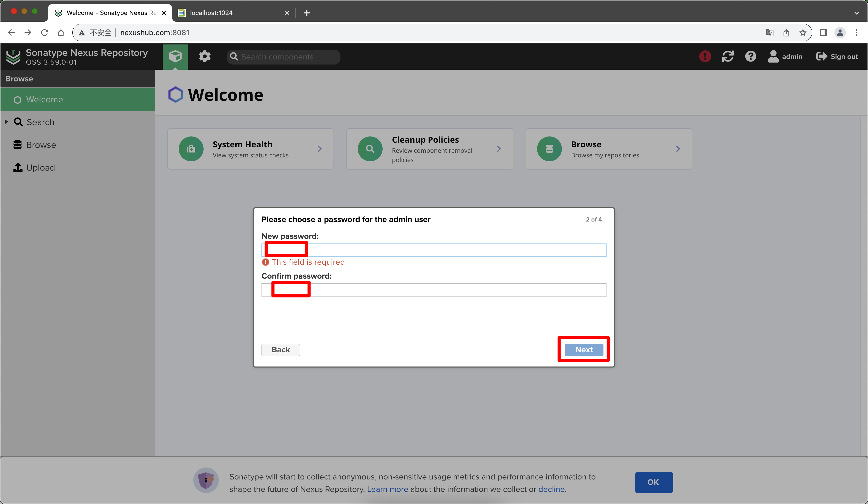
Task: Click the Cleanup Policies magnifier icon
Action: (370, 149)
